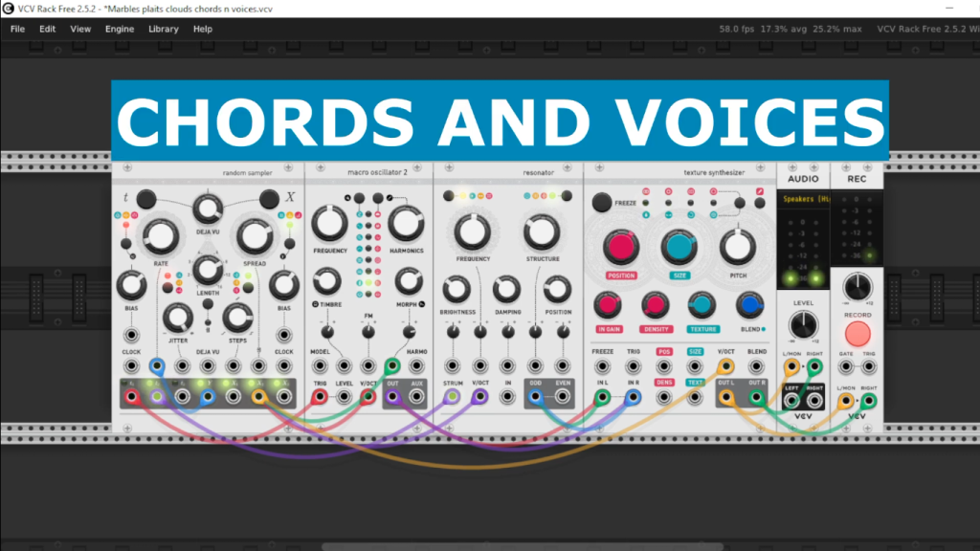Click the DEJA VU knob

[208, 209]
